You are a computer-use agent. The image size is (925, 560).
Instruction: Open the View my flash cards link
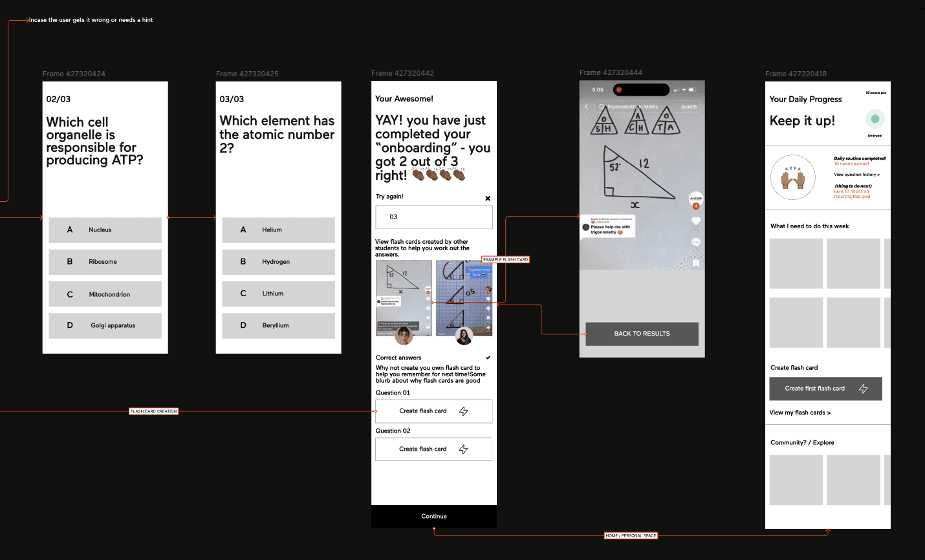point(800,413)
